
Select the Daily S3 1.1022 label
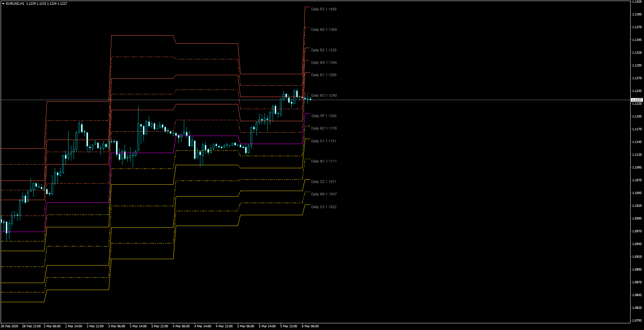324,207
